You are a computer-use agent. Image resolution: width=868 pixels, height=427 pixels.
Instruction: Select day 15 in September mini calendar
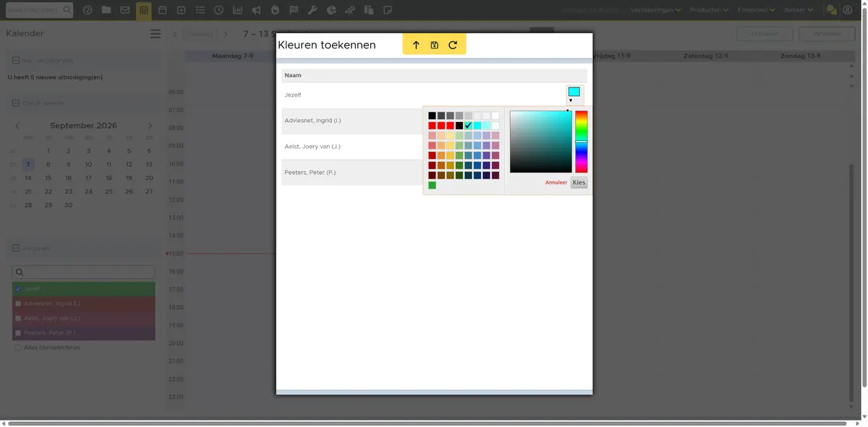48,178
